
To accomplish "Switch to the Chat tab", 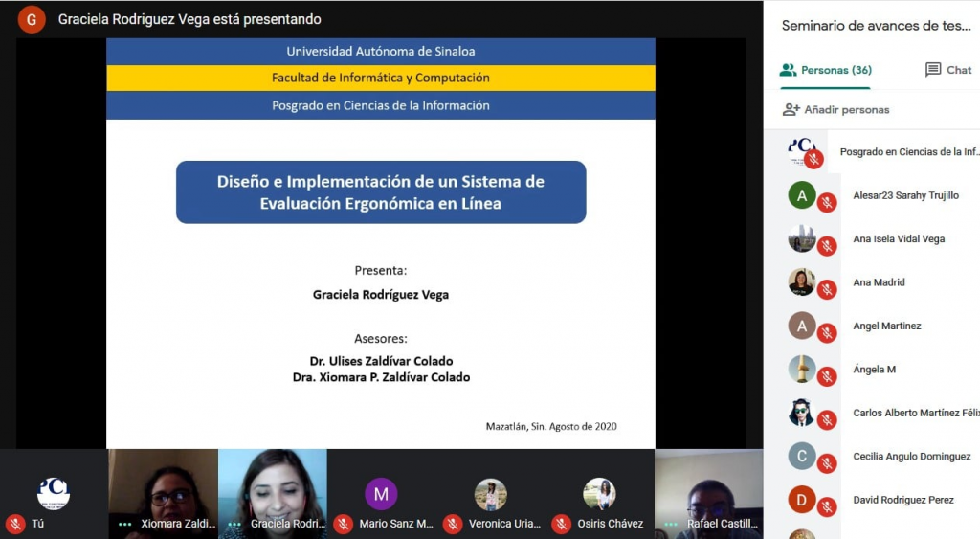I will coord(948,70).
